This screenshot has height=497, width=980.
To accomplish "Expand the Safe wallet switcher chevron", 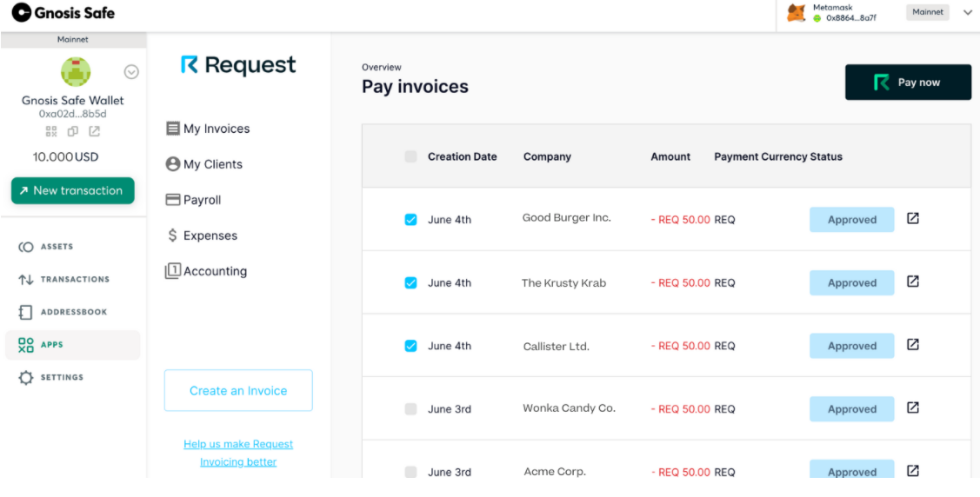I will pos(131,71).
